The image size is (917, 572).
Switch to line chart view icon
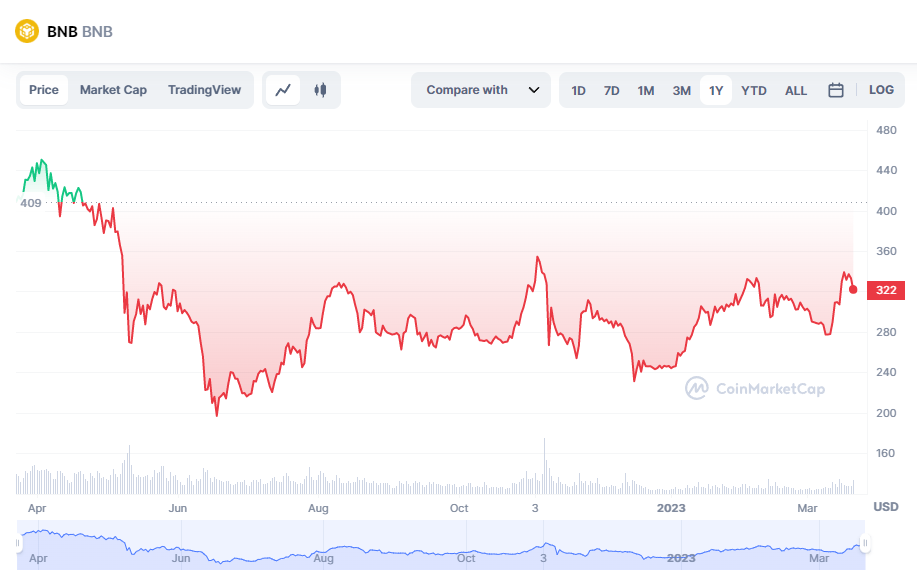283,90
